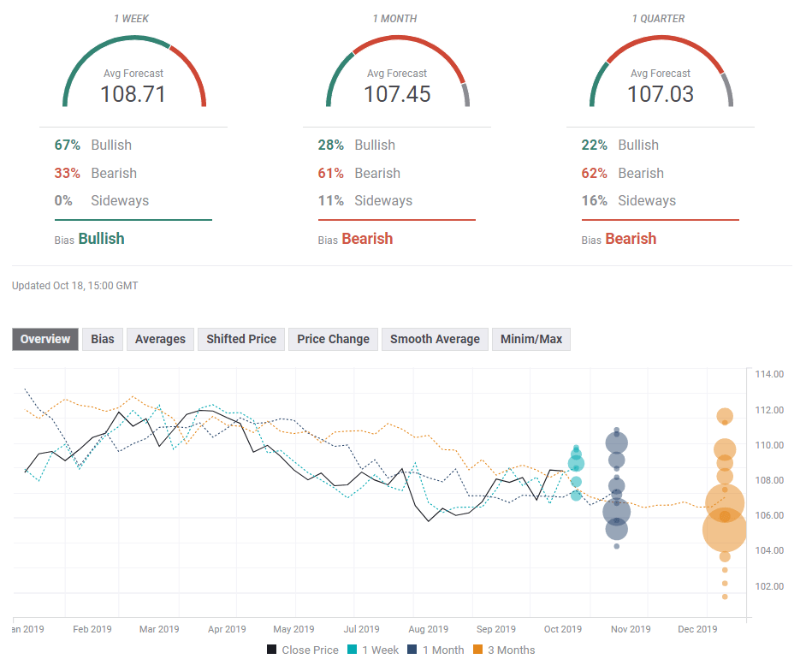View the Price Change tab
Image resolution: width=812 pixels, height=665 pixels.
[332, 339]
